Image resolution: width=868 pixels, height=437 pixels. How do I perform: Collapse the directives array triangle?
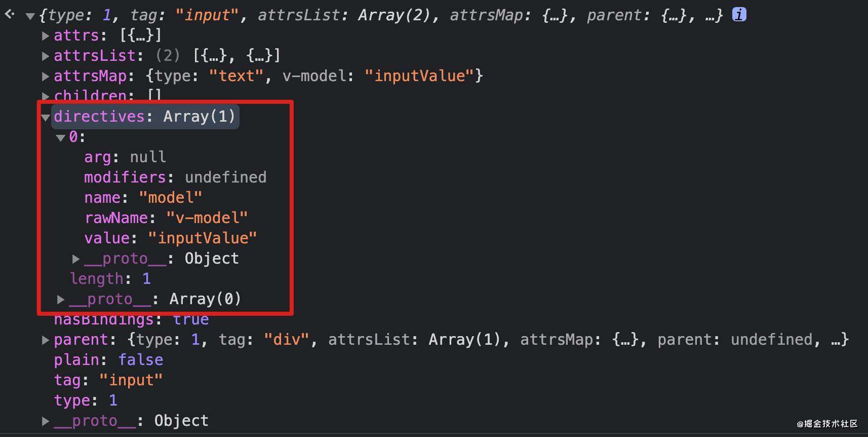click(45, 117)
